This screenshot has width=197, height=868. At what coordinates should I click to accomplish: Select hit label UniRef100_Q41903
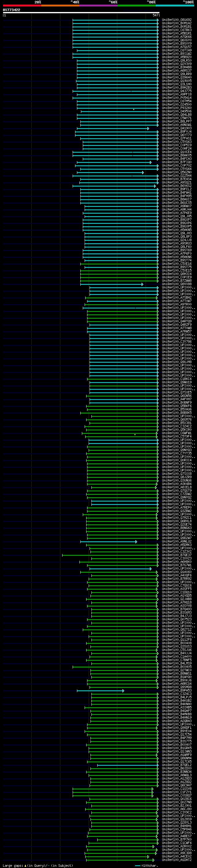(x=177, y=128)
